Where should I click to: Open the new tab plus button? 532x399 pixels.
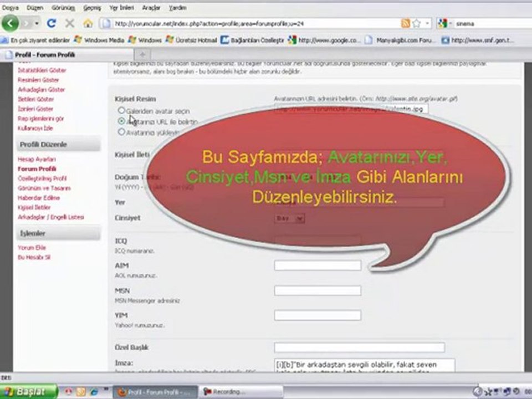(142, 55)
